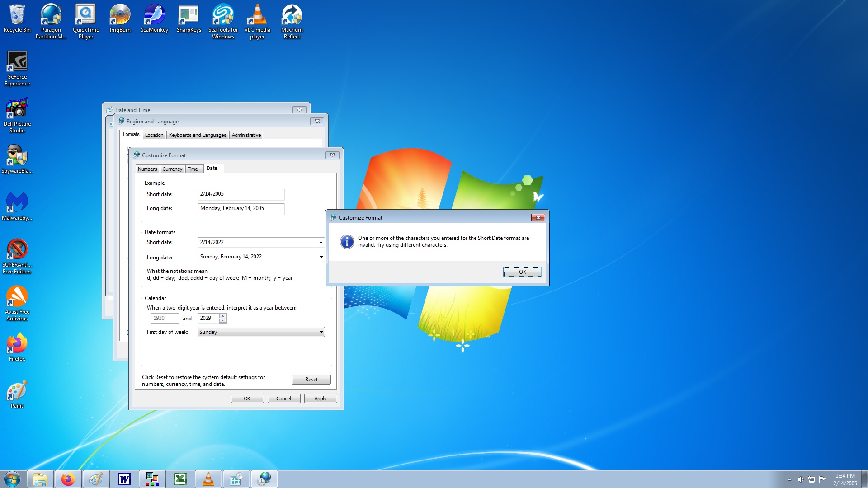Switch to the Numbers tab
868x488 pixels.
[x=147, y=169]
